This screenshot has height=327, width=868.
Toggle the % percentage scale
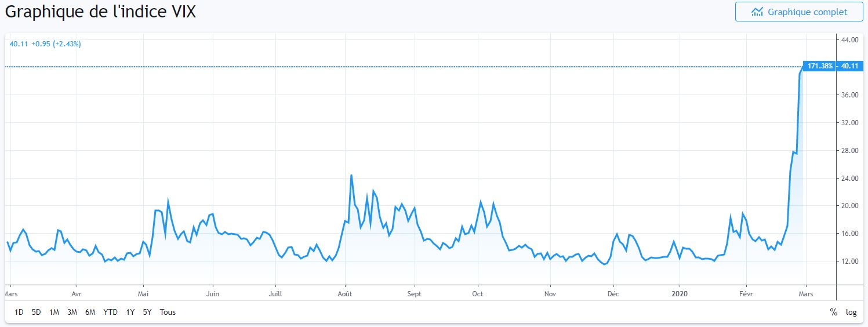pos(833,312)
